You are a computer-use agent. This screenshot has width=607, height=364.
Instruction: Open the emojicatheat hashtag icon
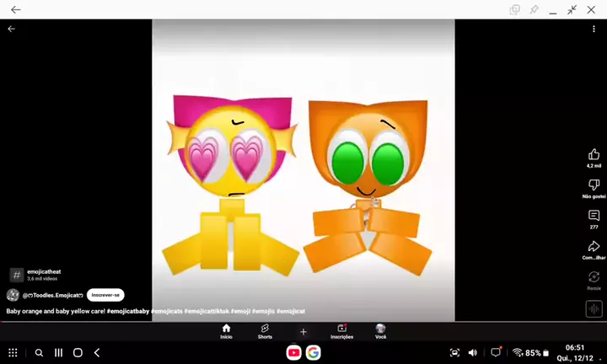[16, 275]
